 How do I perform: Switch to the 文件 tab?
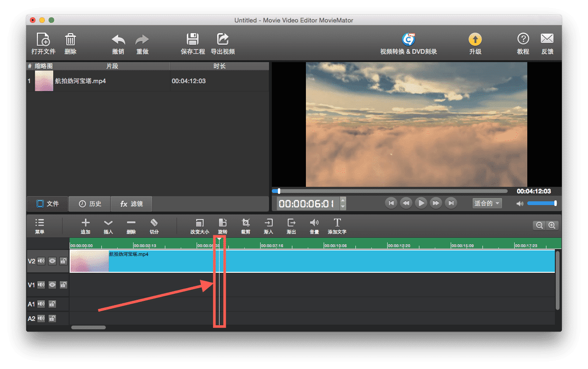pos(48,204)
